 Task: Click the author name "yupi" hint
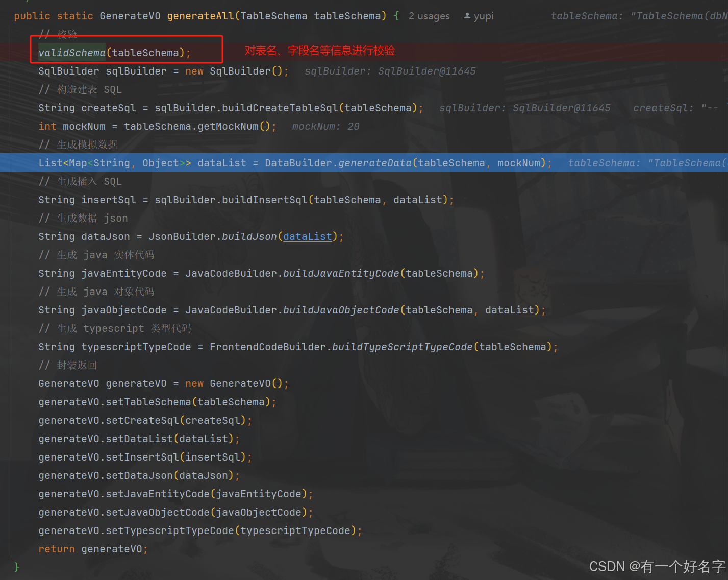click(484, 16)
